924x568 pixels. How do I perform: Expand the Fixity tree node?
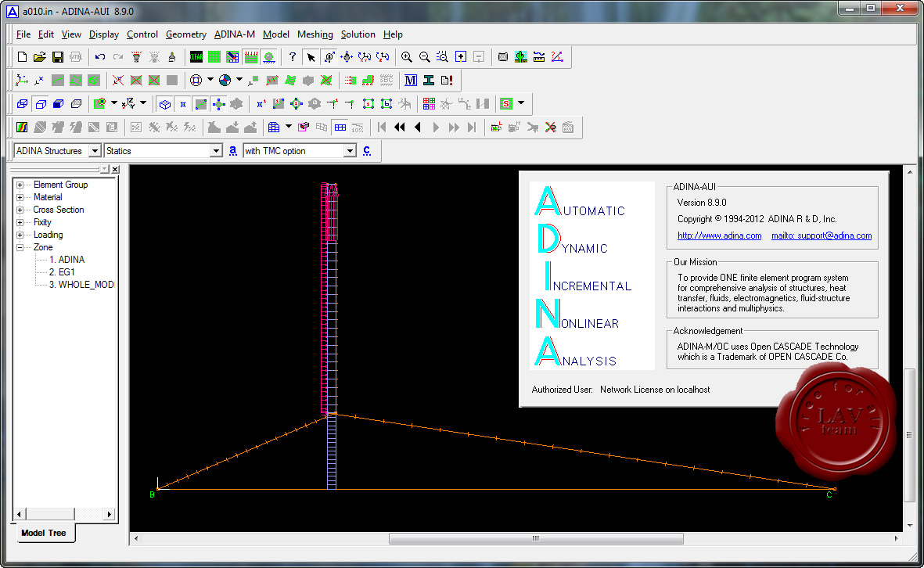click(x=20, y=222)
